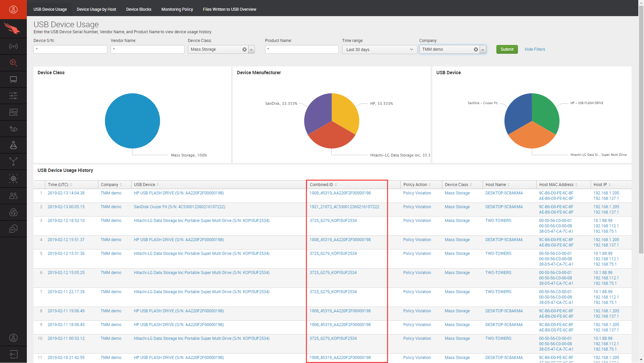Clear the TMM demo Company selection
The height and width of the screenshot is (363, 644).
(476, 49)
